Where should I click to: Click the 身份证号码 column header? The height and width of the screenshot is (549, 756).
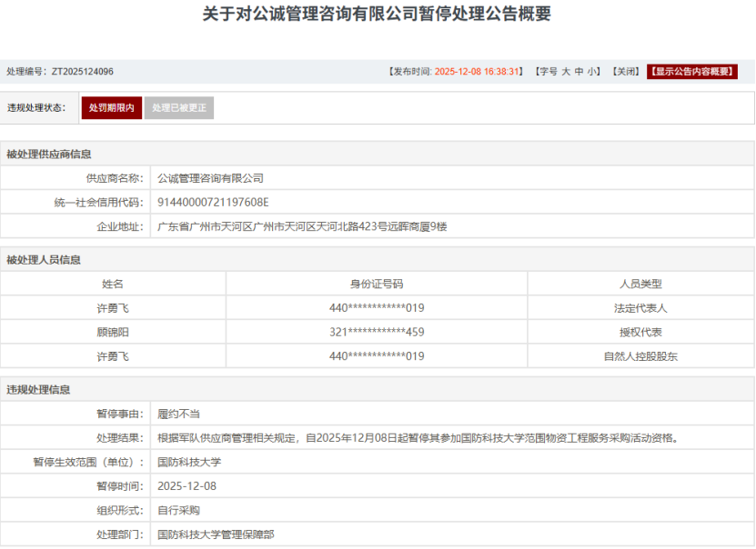[377, 284]
